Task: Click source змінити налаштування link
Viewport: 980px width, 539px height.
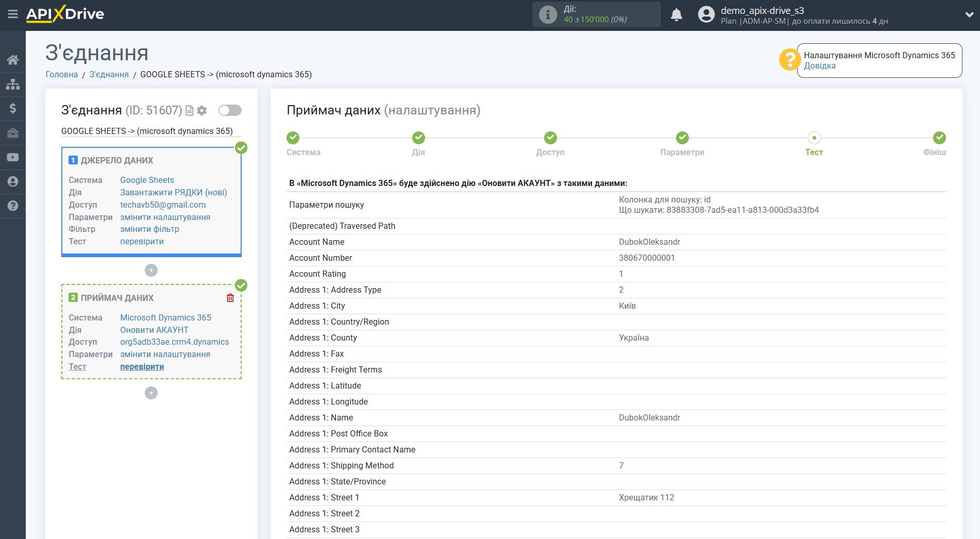Action: 165,217
